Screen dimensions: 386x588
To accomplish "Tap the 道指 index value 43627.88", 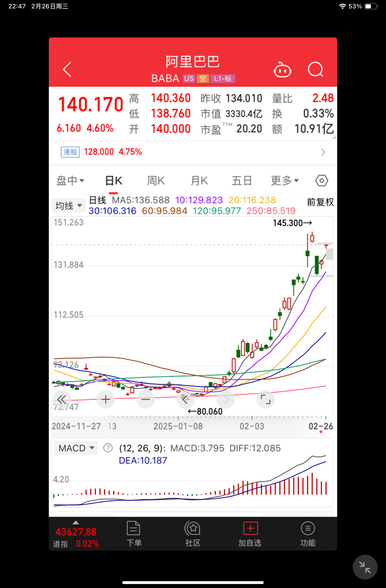I will (x=76, y=532).
